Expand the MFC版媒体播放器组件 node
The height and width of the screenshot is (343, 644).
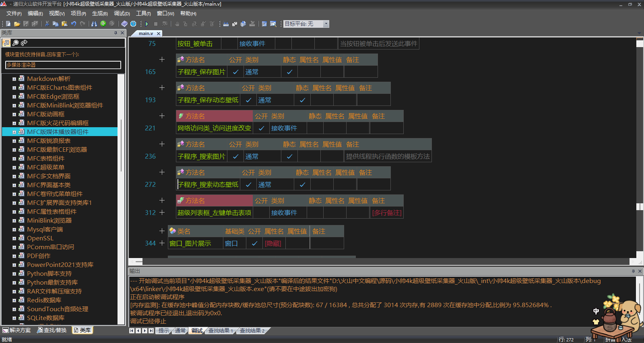click(x=14, y=132)
